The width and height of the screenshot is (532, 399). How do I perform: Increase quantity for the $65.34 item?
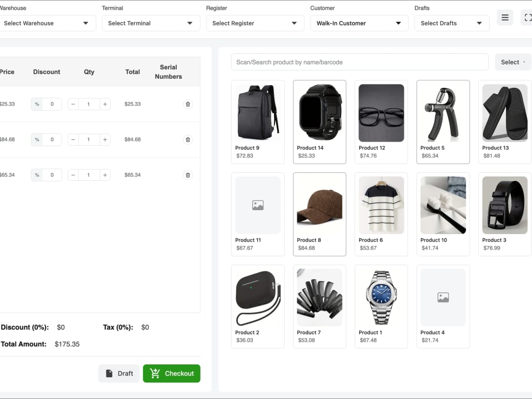click(105, 175)
